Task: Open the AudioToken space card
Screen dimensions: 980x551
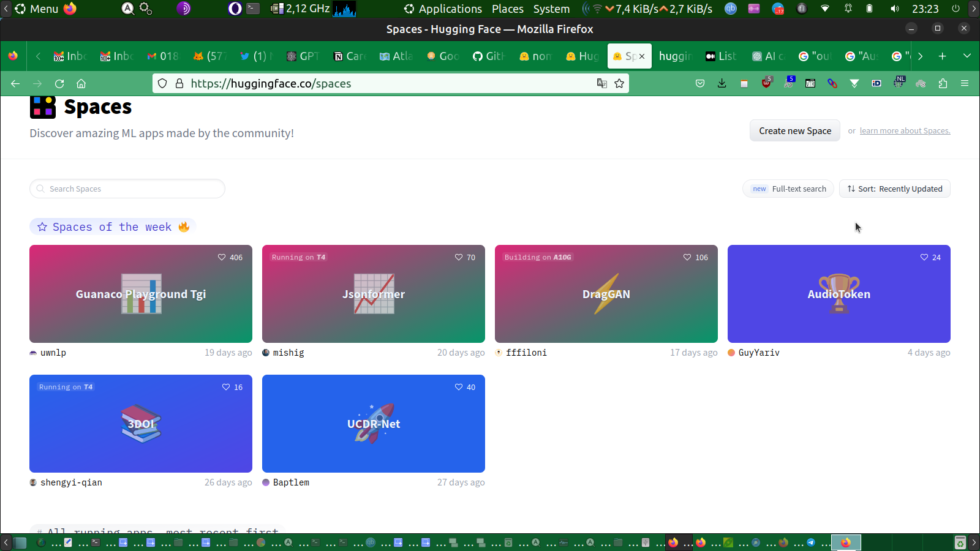Action: click(839, 294)
